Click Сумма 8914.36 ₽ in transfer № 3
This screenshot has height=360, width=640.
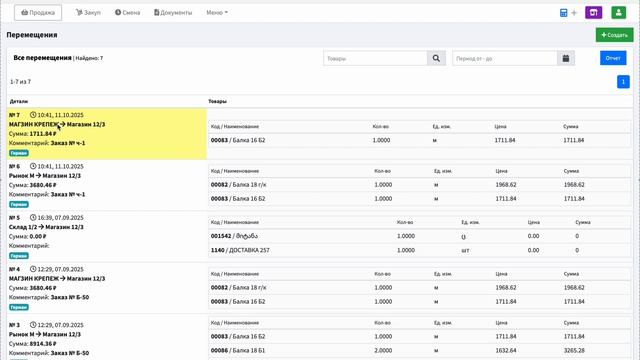[33, 344]
